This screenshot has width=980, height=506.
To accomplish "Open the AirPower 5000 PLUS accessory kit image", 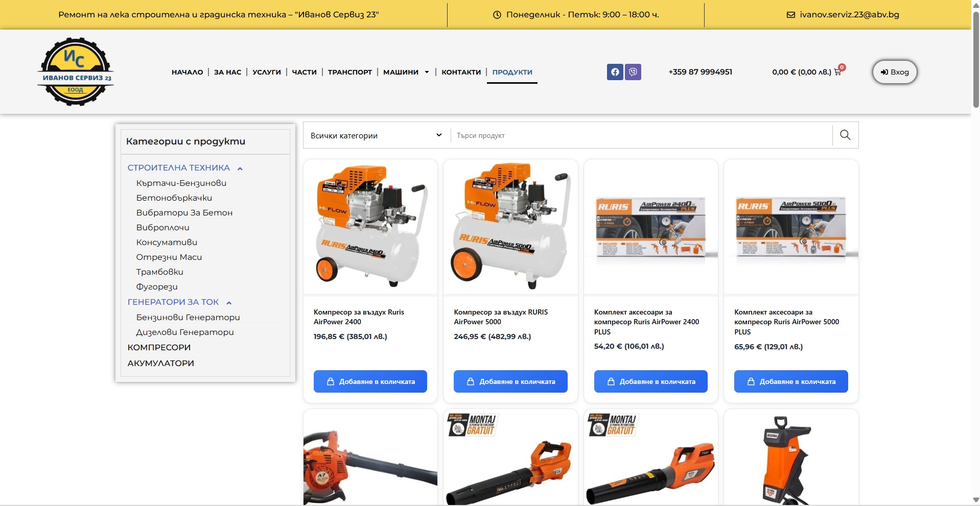I will [791, 227].
